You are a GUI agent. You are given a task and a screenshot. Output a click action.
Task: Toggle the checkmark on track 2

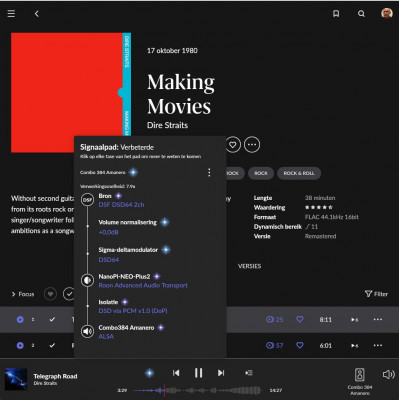[52, 345]
